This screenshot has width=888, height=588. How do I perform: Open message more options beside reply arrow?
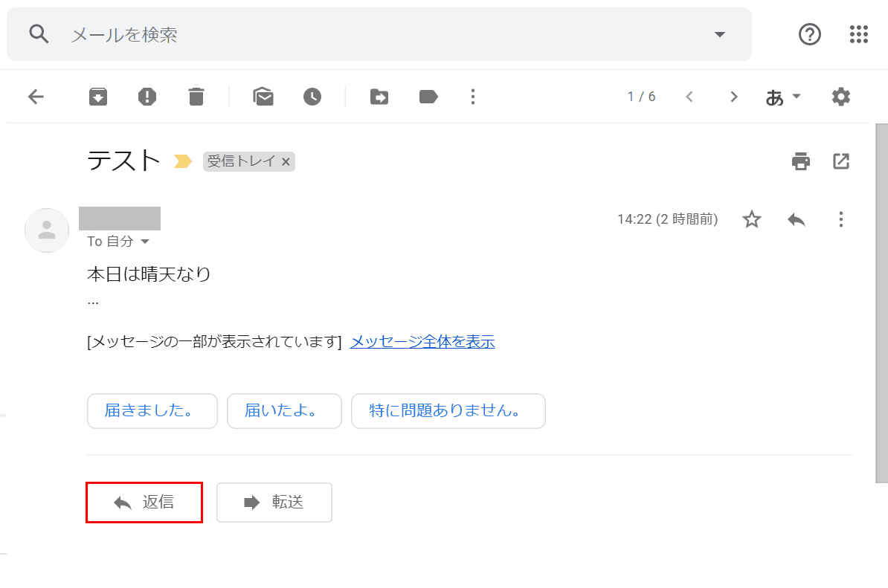(x=841, y=219)
